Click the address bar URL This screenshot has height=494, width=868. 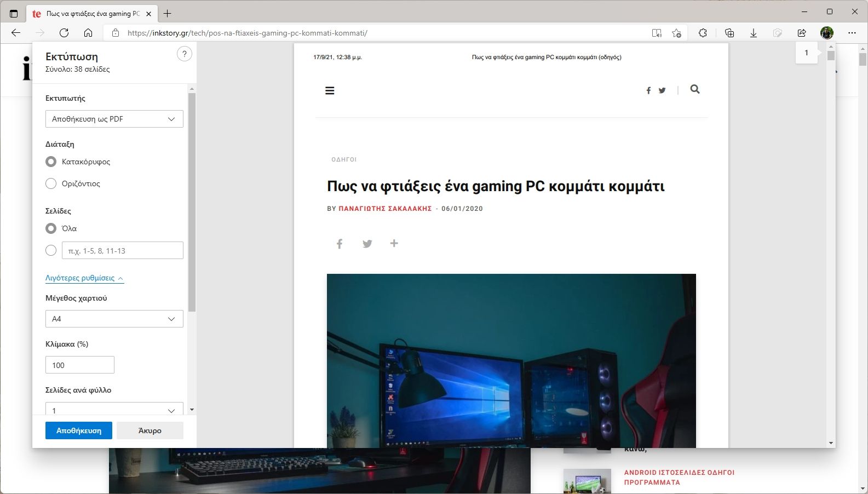[248, 33]
